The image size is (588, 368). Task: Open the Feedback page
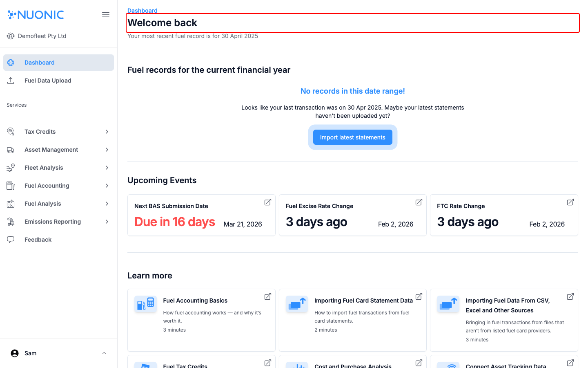[38, 240]
